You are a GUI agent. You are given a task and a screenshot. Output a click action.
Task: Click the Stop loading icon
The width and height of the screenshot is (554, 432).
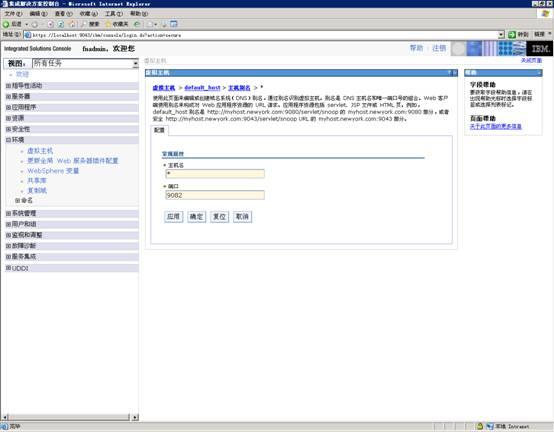(51, 24)
